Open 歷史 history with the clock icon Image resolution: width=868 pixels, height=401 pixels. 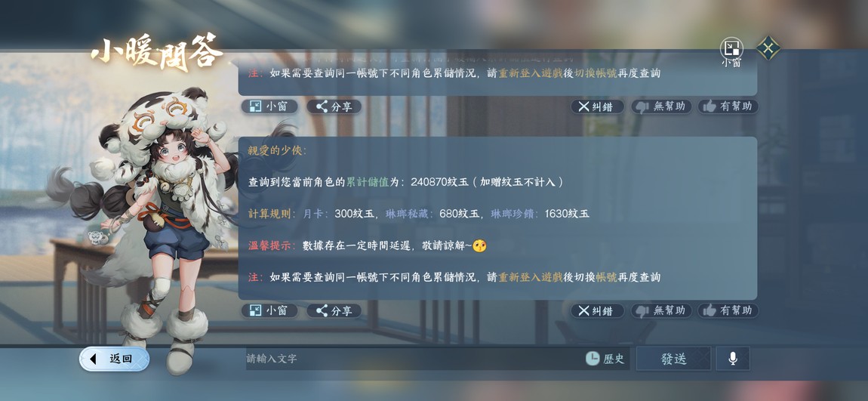click(x=605, y=359)
